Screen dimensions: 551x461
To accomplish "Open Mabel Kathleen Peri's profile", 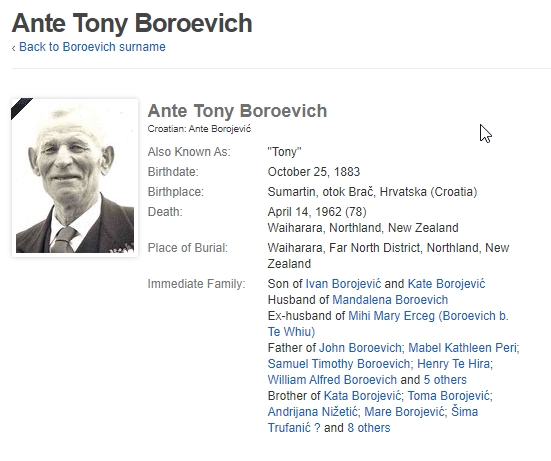I will [x=462, y=348].
